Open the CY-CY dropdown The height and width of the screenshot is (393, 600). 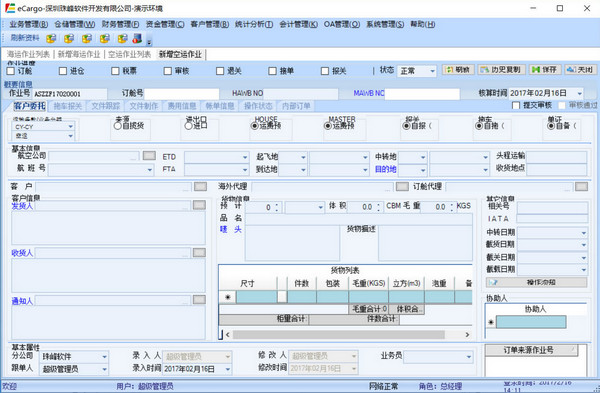coord(70,127)
